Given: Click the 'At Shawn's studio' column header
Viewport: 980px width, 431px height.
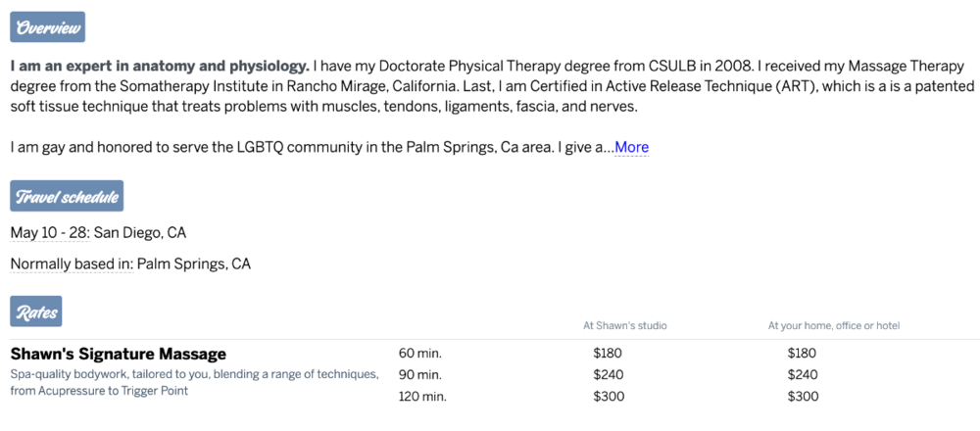Looking at the screenshot, I should [625, 325].
